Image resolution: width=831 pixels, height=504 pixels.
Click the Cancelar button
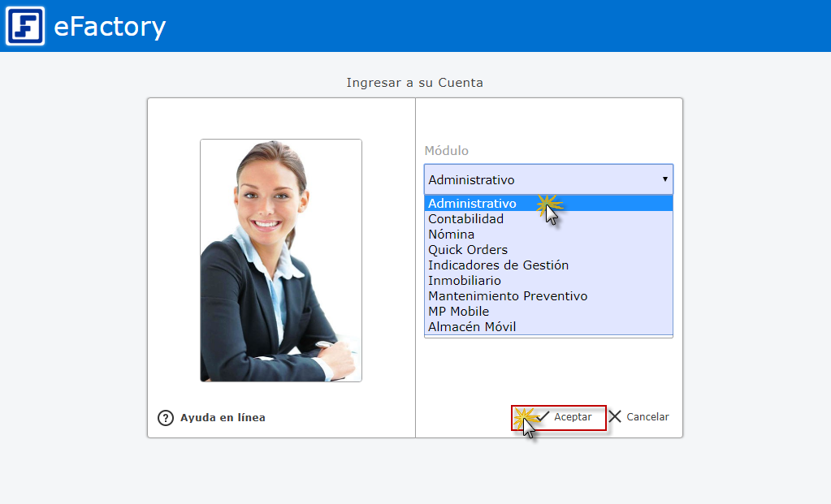[638, 416]
